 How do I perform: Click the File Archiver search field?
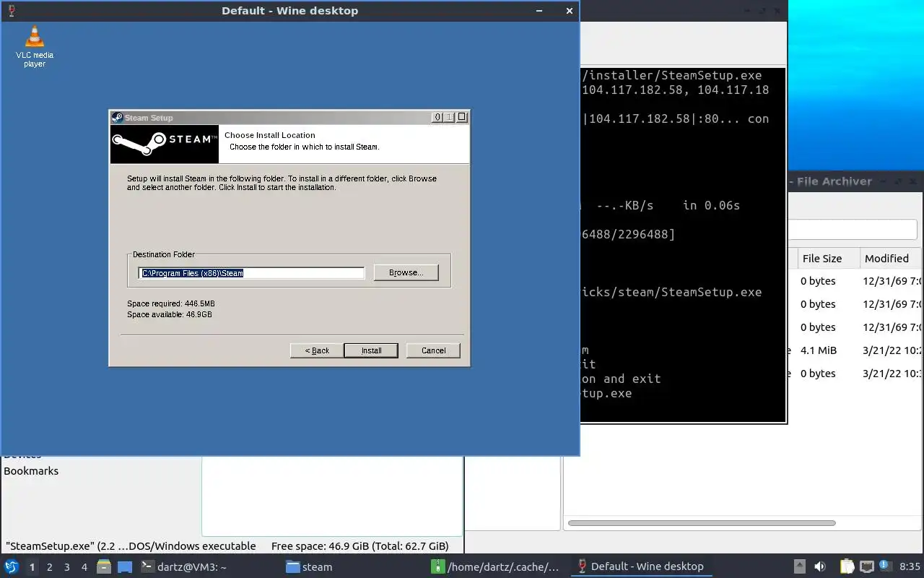pos(853,230)
